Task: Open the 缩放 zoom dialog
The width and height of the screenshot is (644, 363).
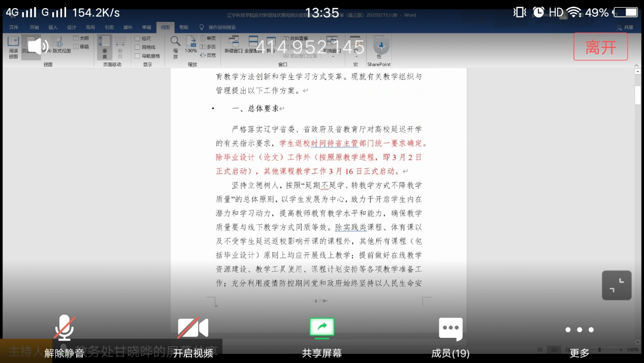Action: pyautogui.click(x=175, y=47)
